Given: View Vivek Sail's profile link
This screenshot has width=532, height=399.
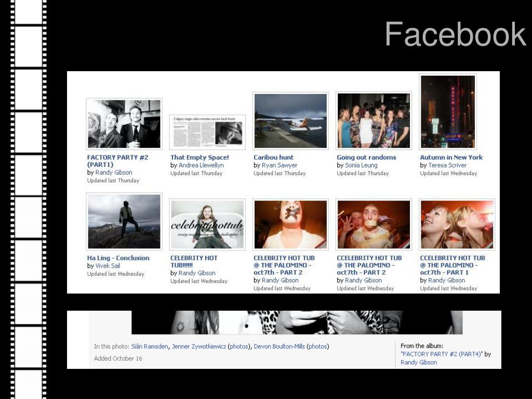Looking at the screenshot, I should (x=108, y=265).
